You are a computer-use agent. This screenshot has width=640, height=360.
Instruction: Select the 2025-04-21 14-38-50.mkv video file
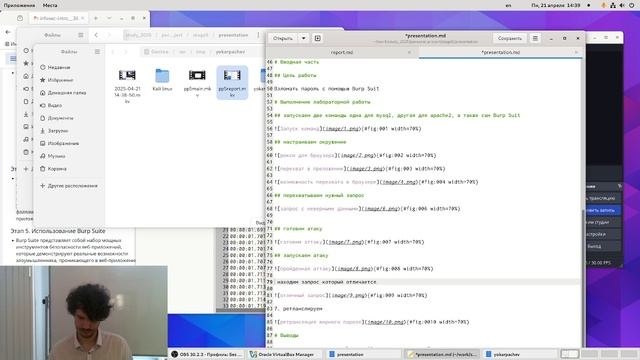click(x=127, y=85)
